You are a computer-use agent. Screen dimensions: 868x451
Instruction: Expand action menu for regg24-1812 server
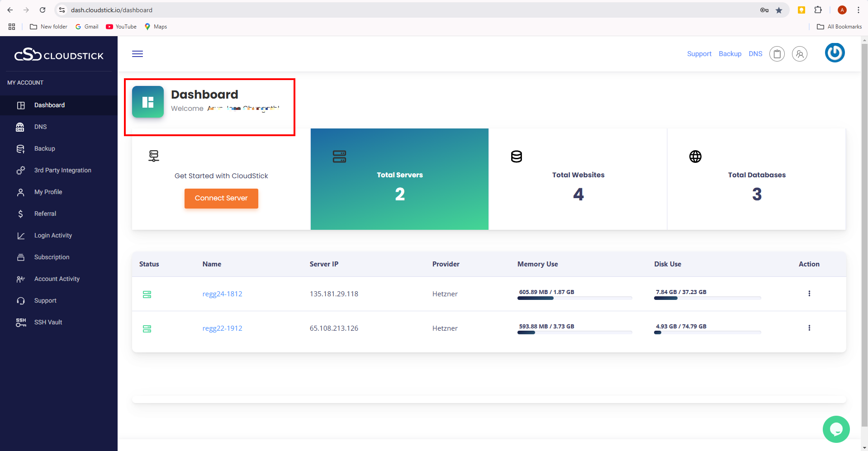809,294
